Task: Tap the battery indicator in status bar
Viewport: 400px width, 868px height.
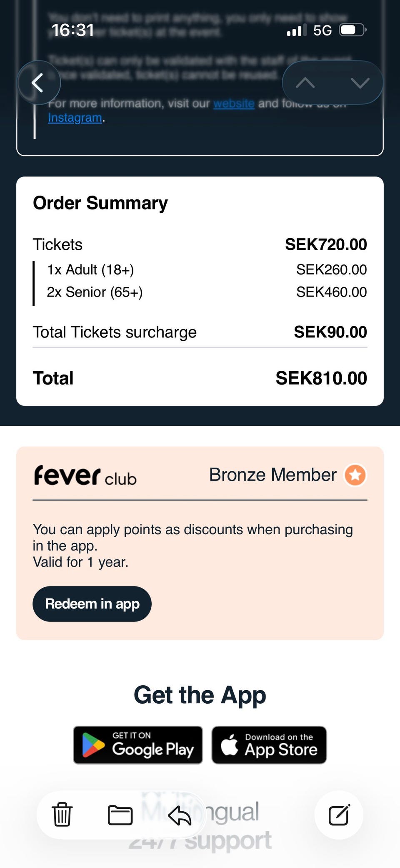Action: [x=352, y=30]
